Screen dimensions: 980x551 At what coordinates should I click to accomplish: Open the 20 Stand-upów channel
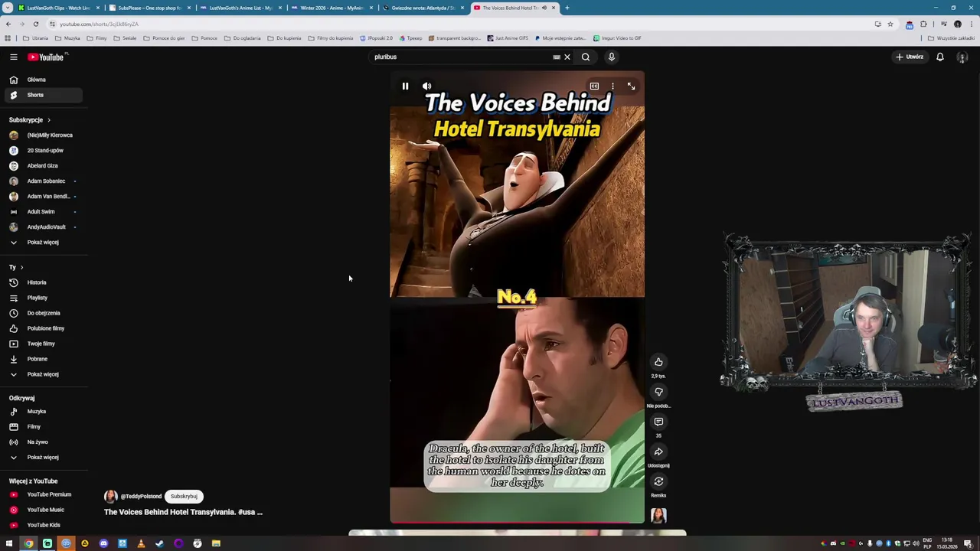point(42,150)
